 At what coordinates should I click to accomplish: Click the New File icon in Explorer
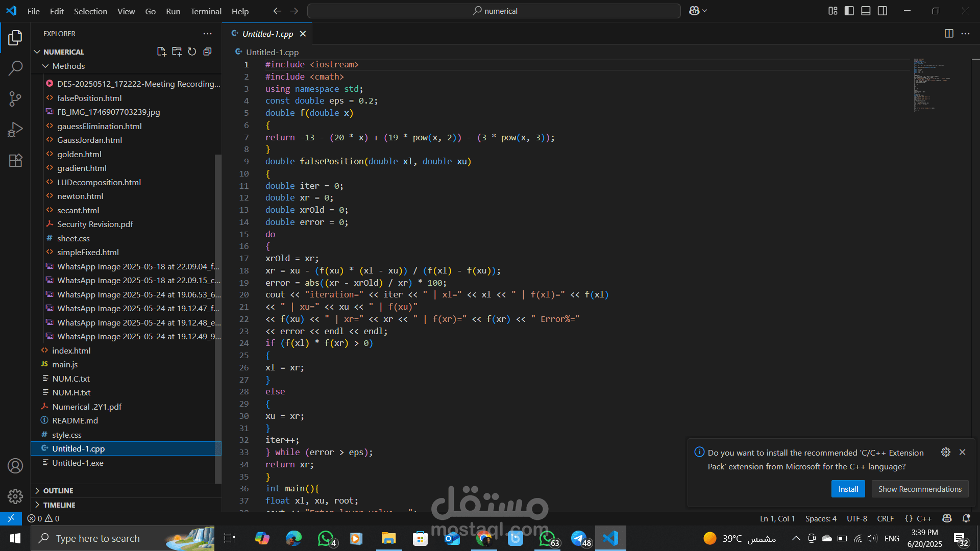(x=161, y=52)
